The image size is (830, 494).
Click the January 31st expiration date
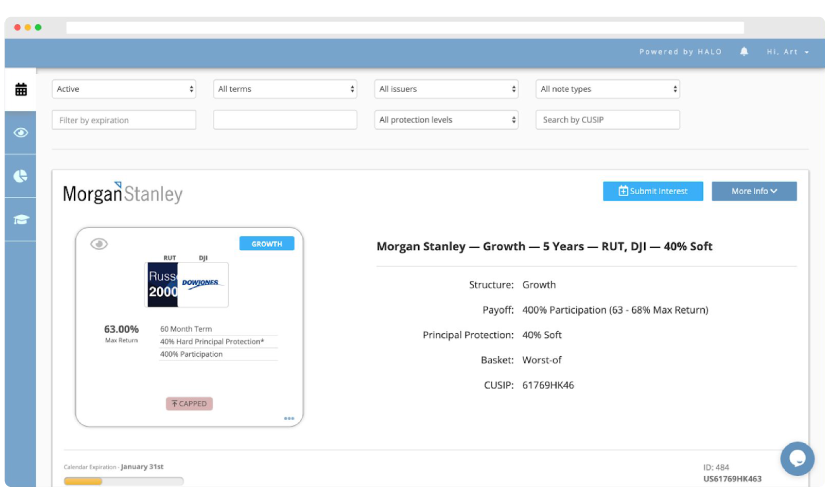142,466
